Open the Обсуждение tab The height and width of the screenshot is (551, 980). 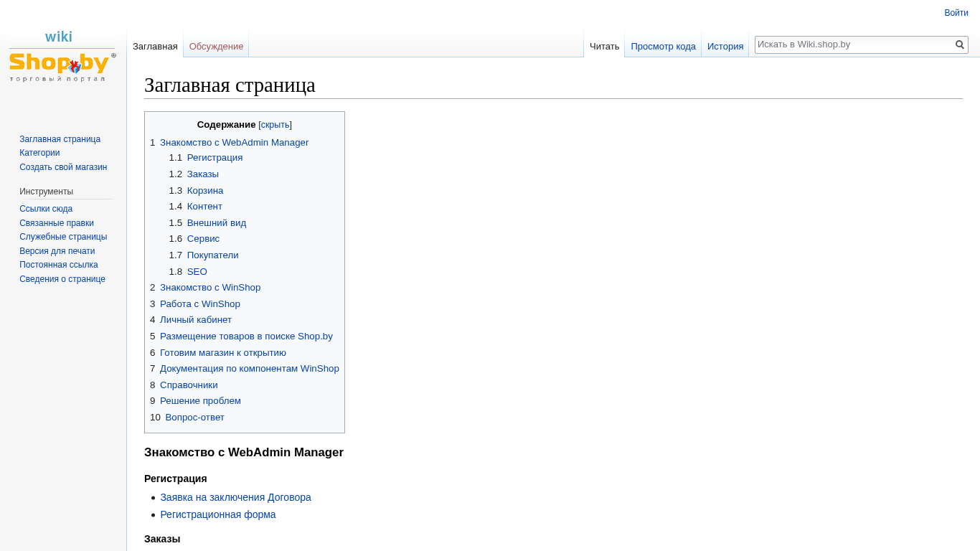click(x=216, y=47)
